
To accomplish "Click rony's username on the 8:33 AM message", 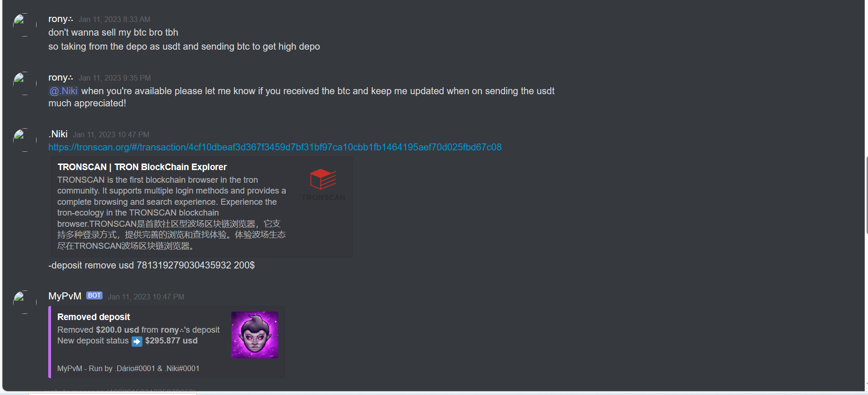I will 60,19.
